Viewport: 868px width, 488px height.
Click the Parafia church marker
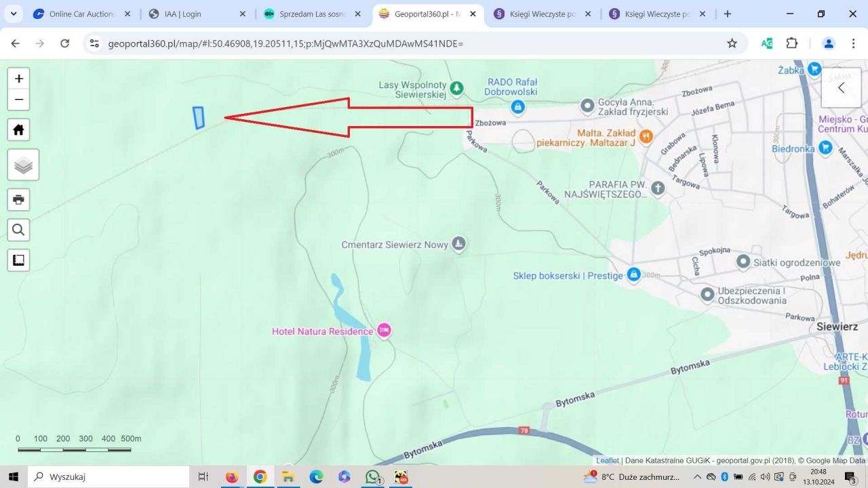(x=657, y=188)
